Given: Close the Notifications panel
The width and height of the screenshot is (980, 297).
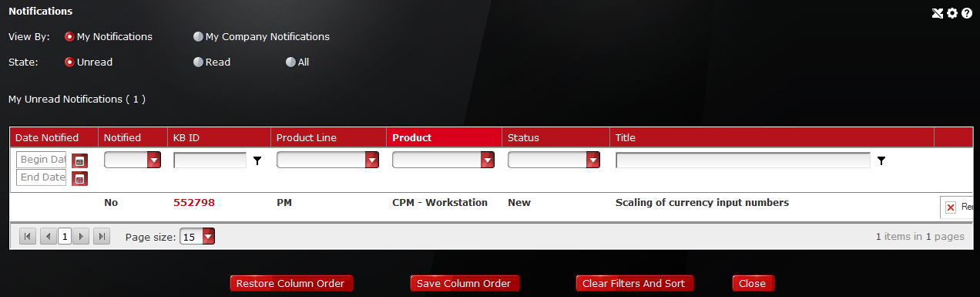Looking at the screenshot, I should 753,283.
